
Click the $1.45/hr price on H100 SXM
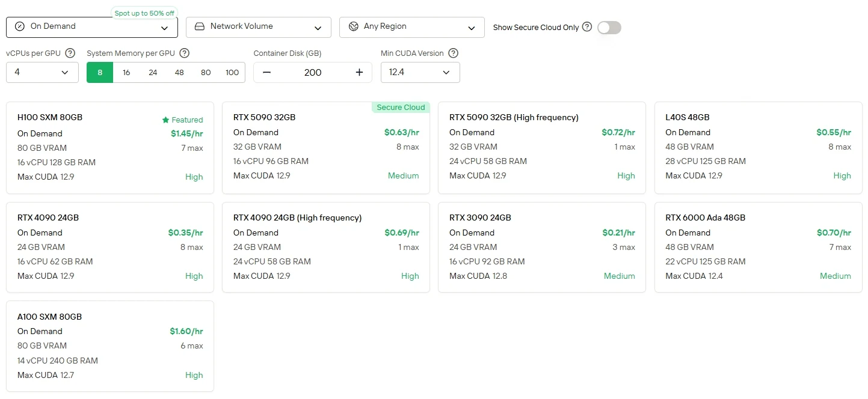(186, 133)
